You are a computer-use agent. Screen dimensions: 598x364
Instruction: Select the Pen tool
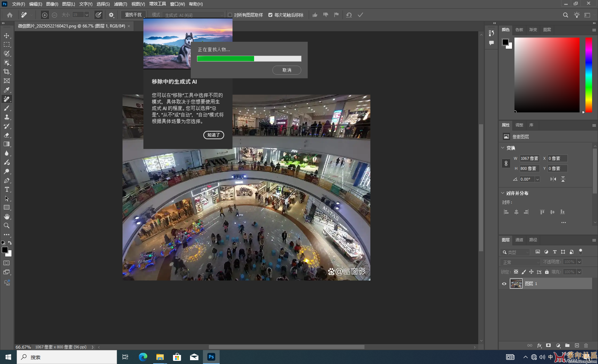click(7, 180)
